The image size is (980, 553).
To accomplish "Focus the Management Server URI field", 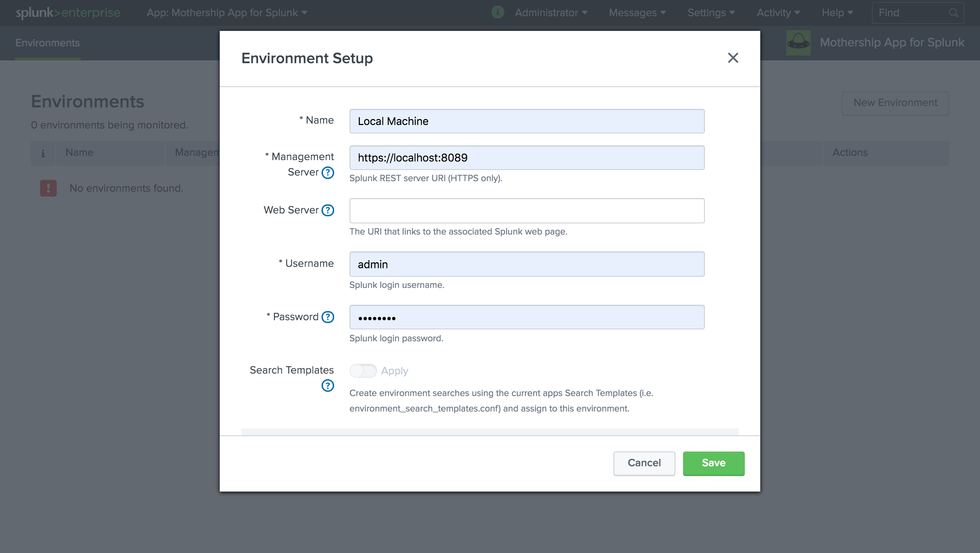I will 527,158.
